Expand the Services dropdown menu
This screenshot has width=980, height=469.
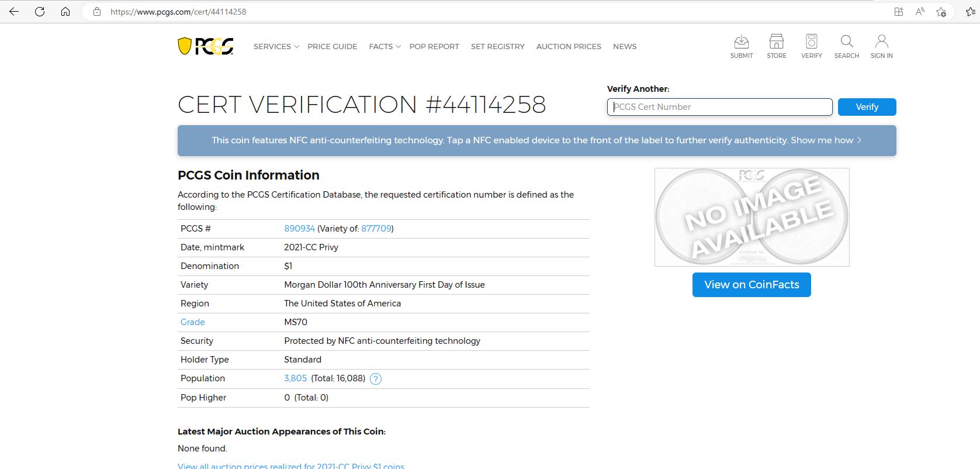coord(276,47)
